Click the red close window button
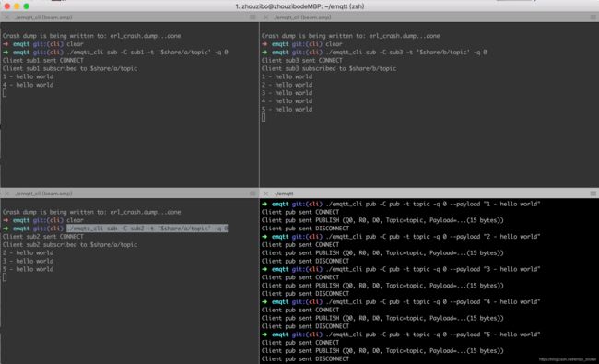 (6, 6)
